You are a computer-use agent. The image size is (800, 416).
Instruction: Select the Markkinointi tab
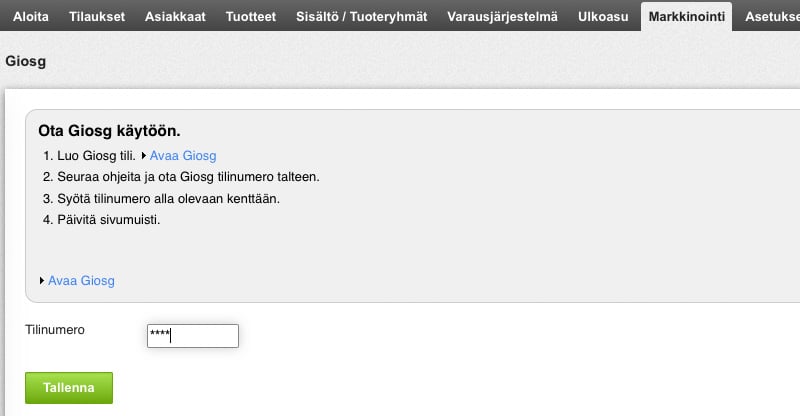(x=686, y=16)
